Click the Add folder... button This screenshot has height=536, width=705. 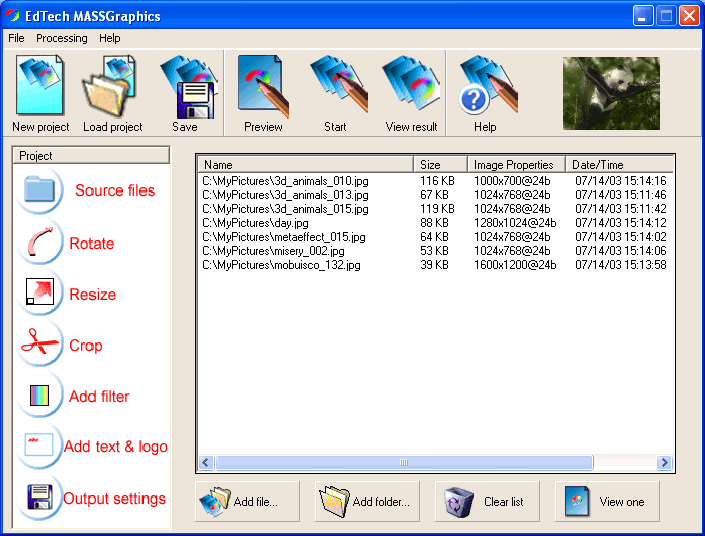click(367, 501)
